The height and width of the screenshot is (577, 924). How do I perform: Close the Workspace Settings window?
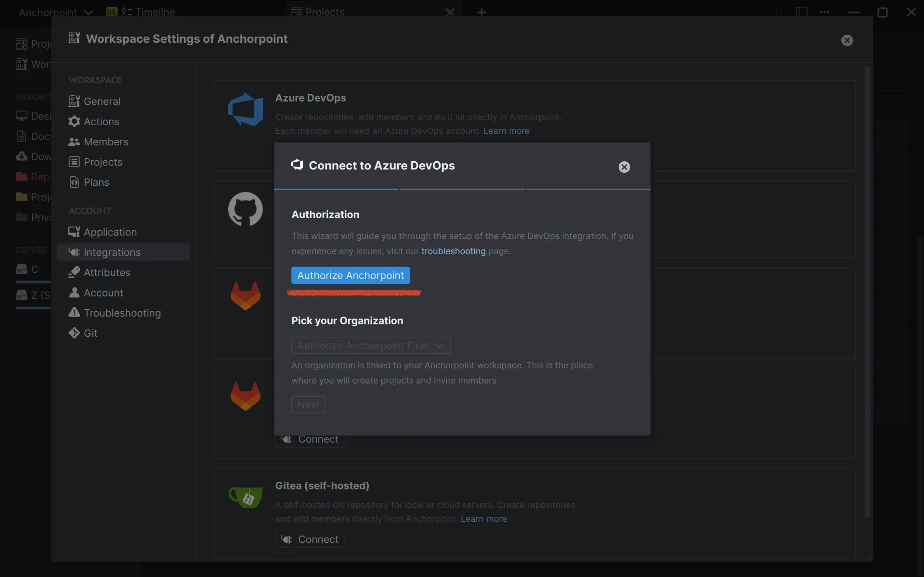pos(846,40)
